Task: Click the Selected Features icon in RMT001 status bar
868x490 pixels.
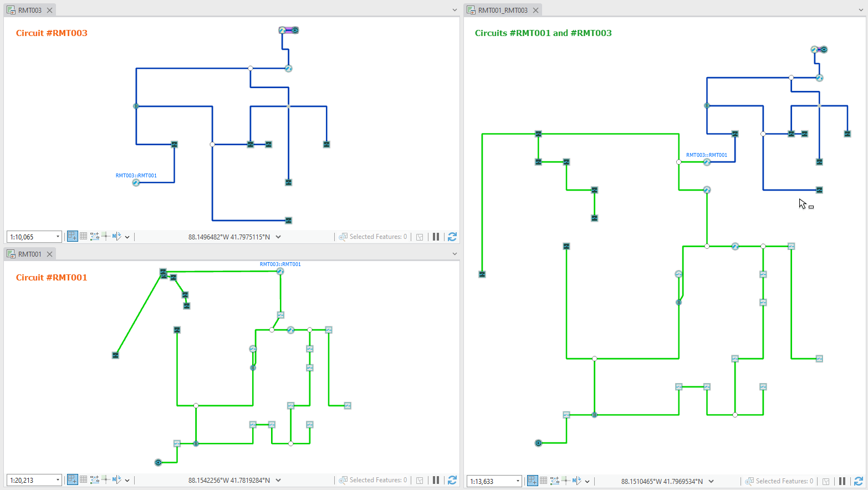Action: (345, 480)
